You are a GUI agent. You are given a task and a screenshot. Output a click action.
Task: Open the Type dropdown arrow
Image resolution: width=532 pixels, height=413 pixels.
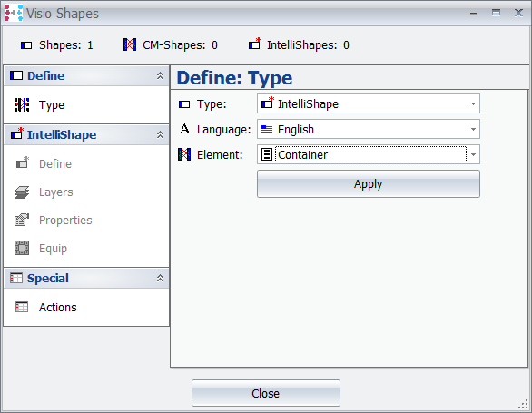473,103
